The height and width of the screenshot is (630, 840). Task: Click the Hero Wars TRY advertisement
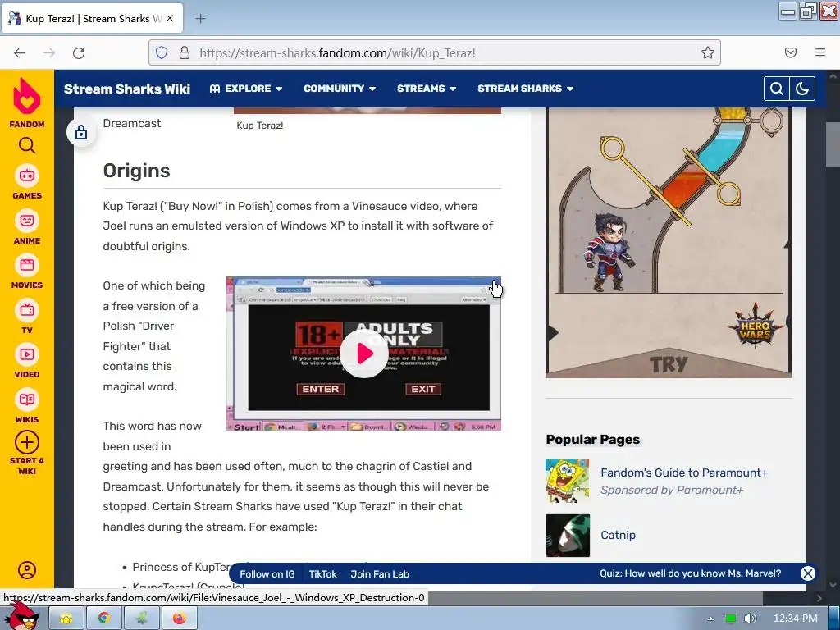[x=668, y=242]
